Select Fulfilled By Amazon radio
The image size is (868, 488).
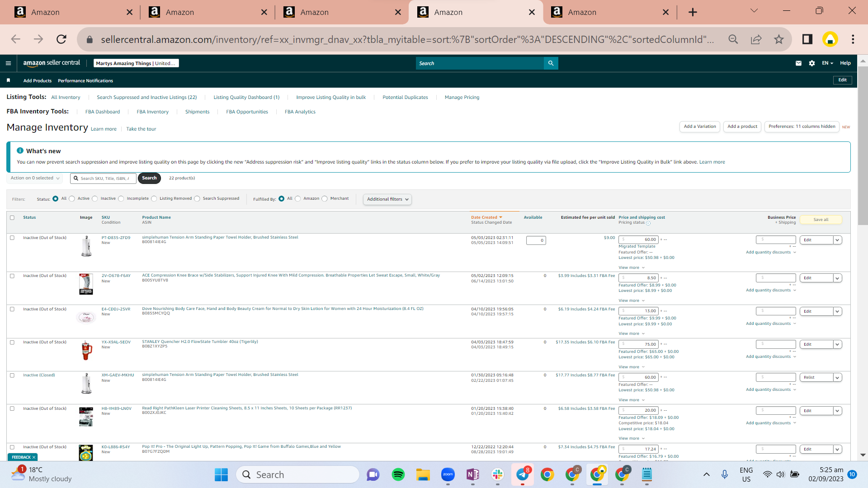click(x=298, y=199)
